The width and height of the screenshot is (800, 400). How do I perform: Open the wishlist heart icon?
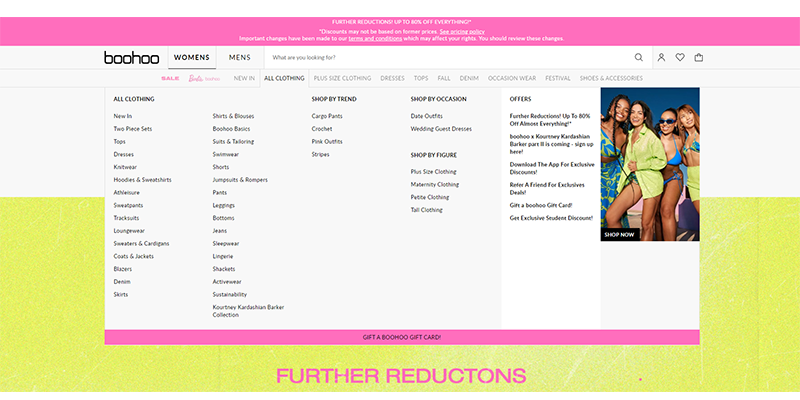point(680,58)
